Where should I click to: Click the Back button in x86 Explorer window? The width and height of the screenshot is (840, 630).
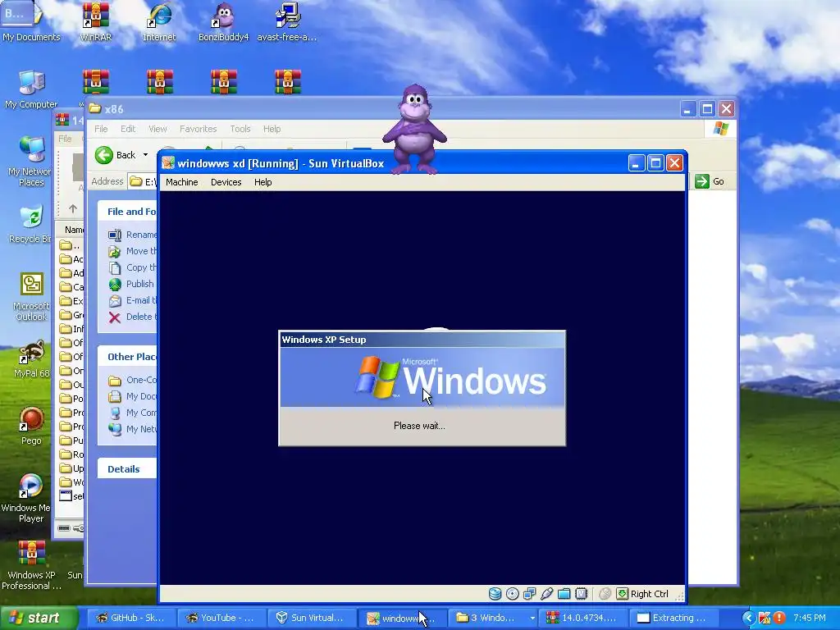click(116, 155)
